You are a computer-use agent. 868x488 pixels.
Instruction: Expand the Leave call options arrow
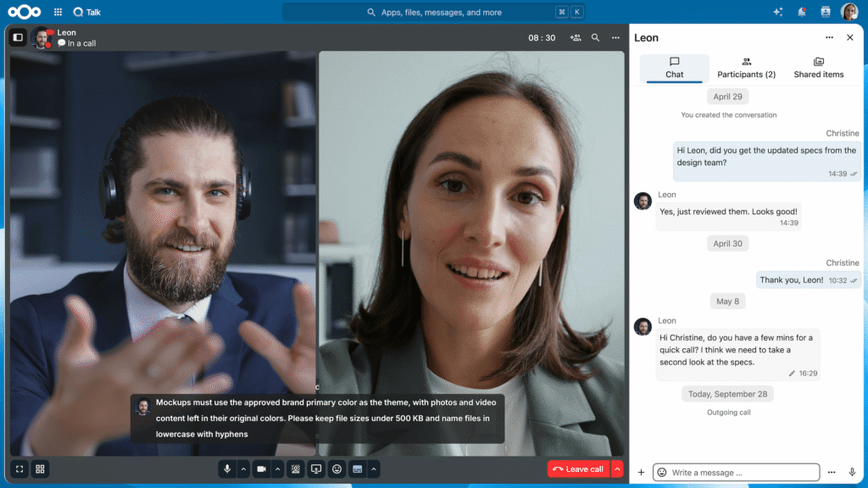(x=617, y=469)
